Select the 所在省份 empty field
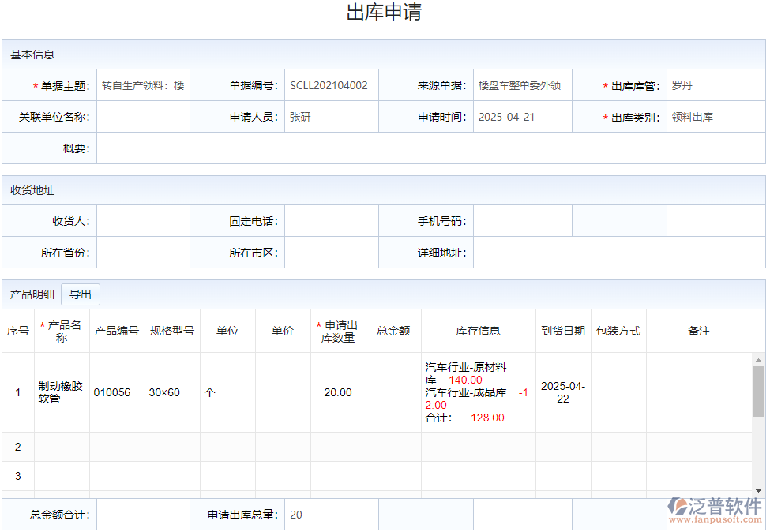770x532 pixels. pyautogui.click(x=143, y=253)
